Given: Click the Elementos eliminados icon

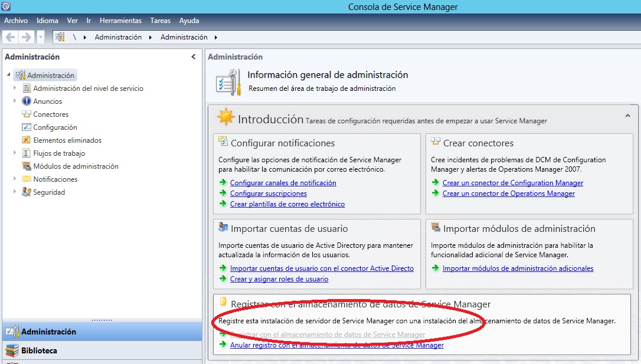Looking at the screenshot, I should pos(26,140).
